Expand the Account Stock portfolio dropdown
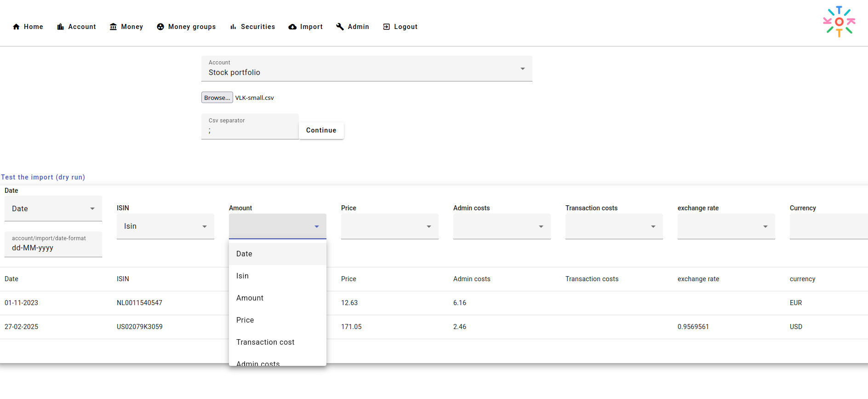This screenshot has height=399, width=868. pos(367,69)
